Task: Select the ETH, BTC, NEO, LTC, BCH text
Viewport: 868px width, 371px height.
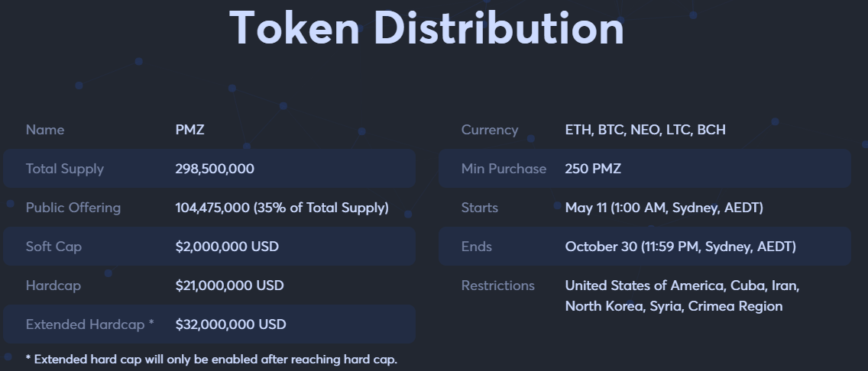Action: click(x=646, y=130)
